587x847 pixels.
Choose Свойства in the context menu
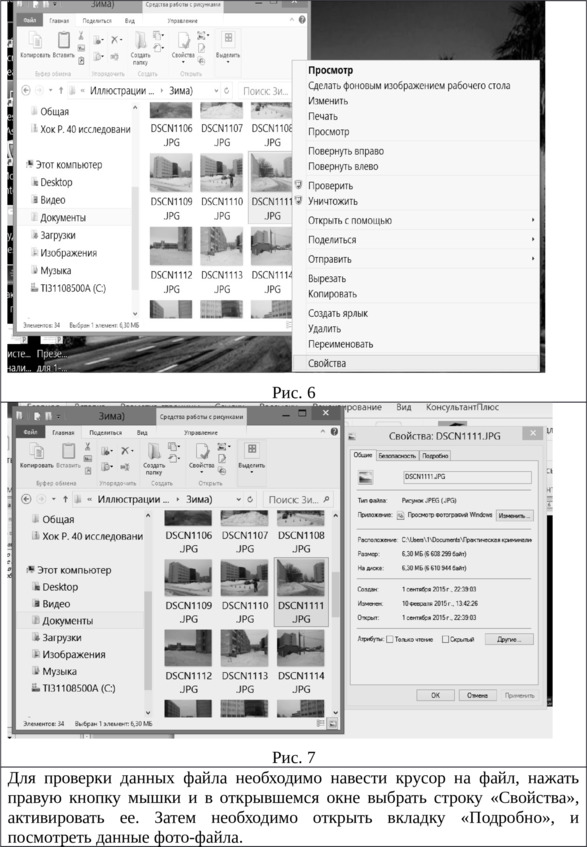coord(327,364)
